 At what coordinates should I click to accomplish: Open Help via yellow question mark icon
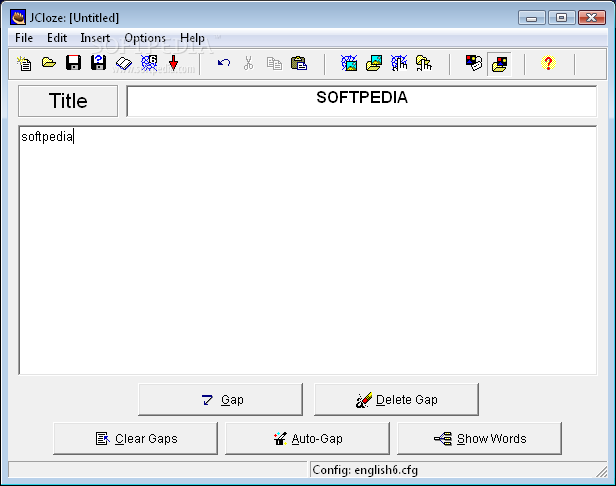pos(548,63)
